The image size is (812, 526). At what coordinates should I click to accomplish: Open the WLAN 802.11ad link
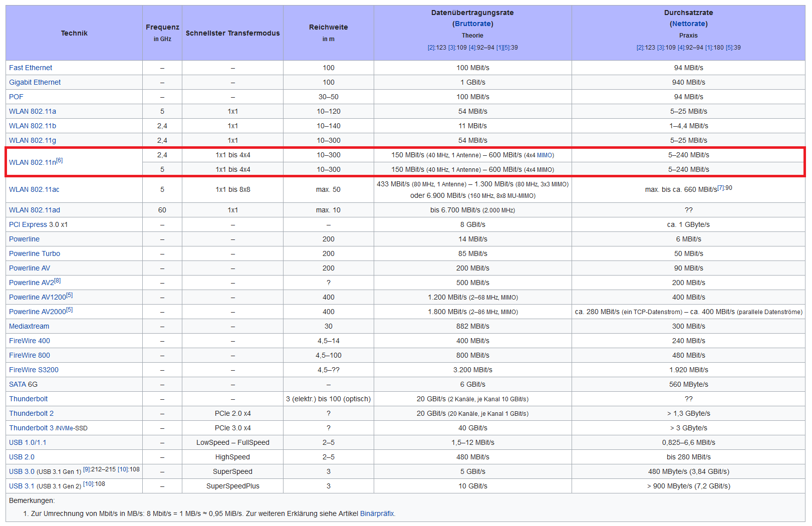[x=35, y=210]
